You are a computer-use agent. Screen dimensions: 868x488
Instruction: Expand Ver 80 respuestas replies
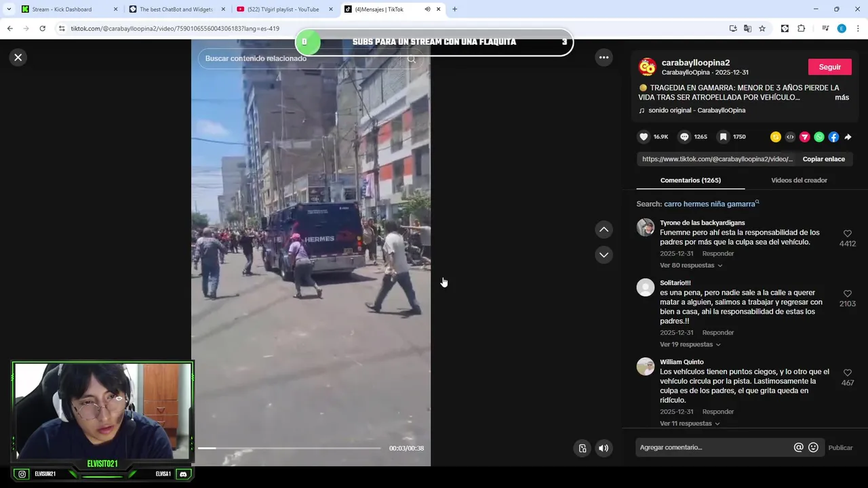(691, 266)
